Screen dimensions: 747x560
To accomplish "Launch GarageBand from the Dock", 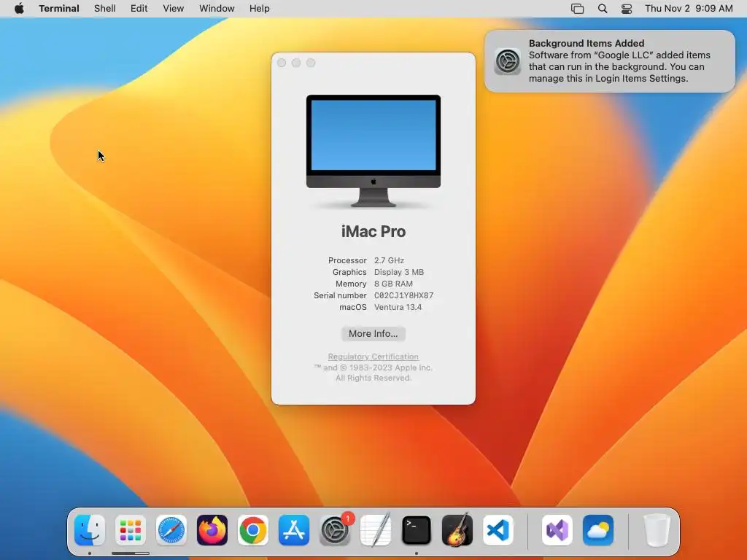I will tap(457, 530).
